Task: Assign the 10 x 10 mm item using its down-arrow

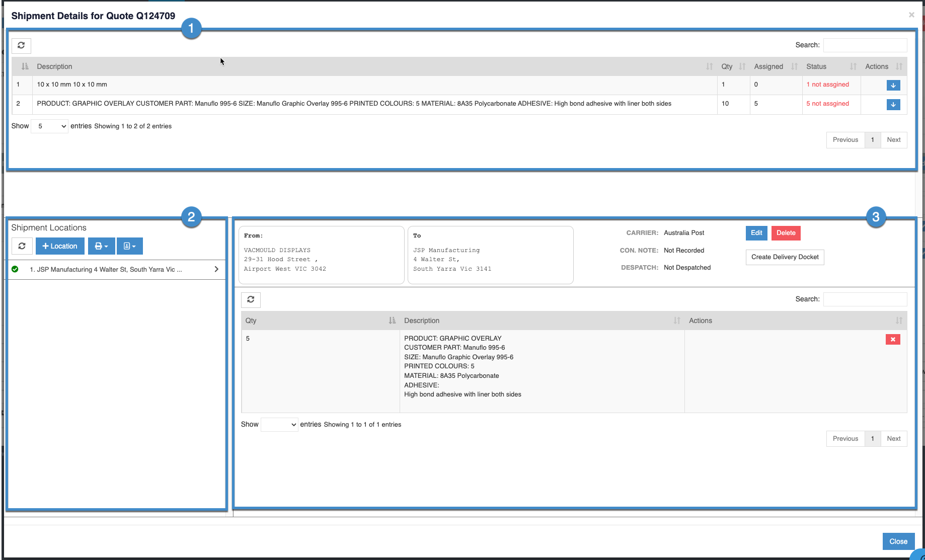Action: (x=893, y=85)
